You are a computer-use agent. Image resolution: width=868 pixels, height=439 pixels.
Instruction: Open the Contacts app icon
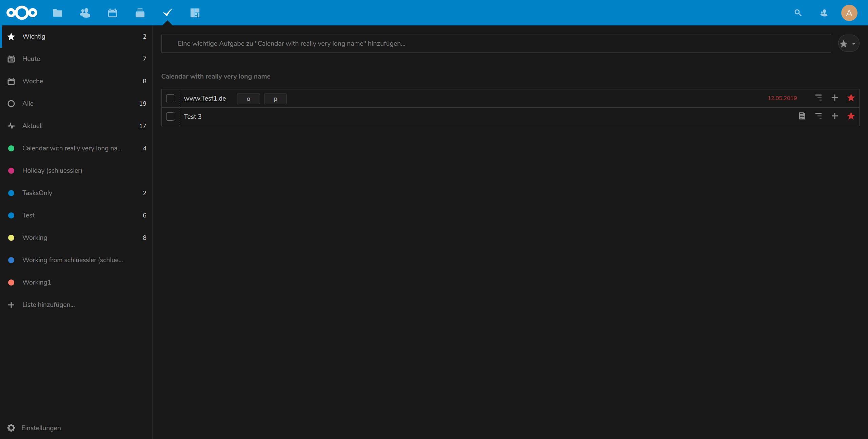(x=85, y=13)
